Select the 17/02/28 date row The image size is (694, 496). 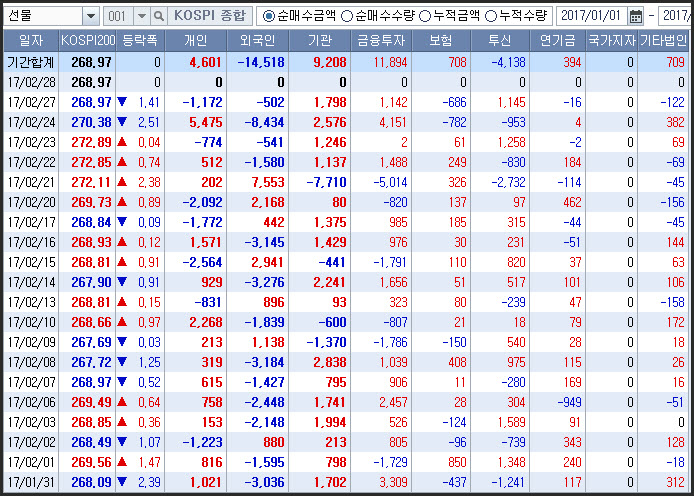(x=346, y=82)
